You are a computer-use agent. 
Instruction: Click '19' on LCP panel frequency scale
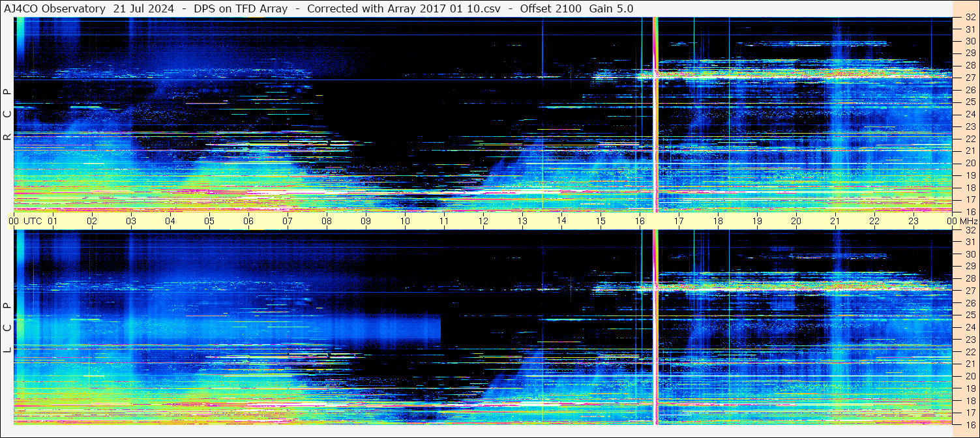[970, 388]
